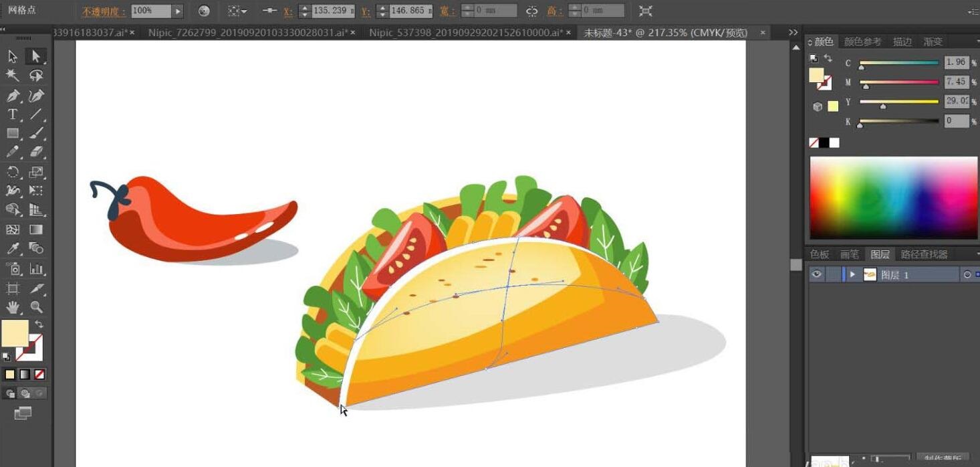Select the Hand tool
Image resolution: width=980 pixels, height=467 pixels.
point(13,307)
